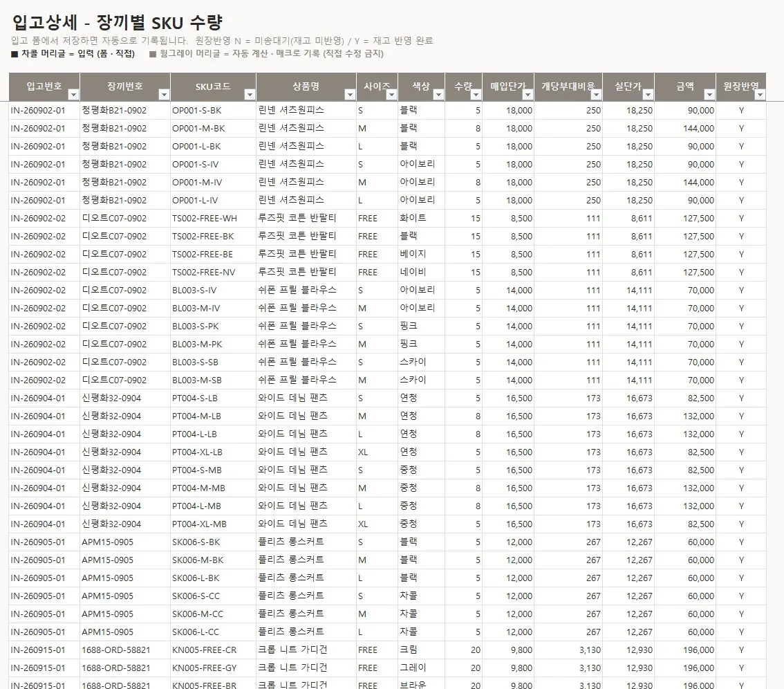This screenshot has height=689, width=784.
Task: Select SKU cell OP001-M-IV
Action: [x=213, y=183]
